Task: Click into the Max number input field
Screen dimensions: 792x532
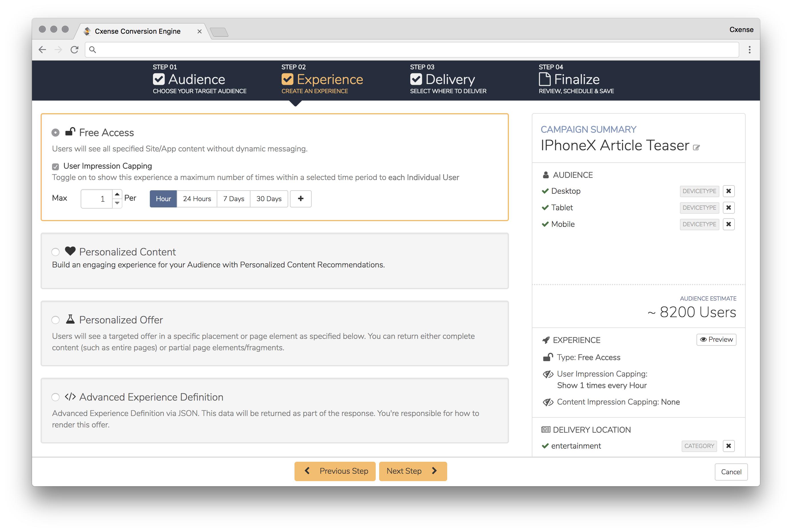Action: (96, 199)
